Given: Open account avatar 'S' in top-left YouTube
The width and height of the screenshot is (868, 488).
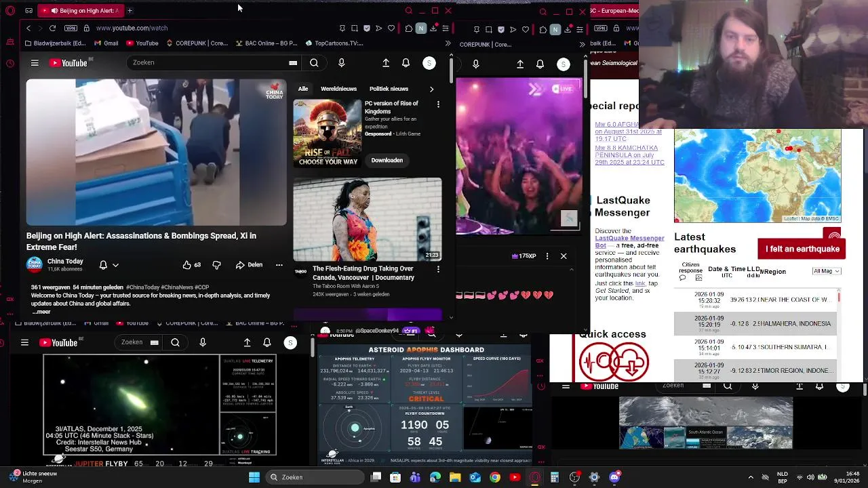Looking at the screenshot, I should click(429, 62).
